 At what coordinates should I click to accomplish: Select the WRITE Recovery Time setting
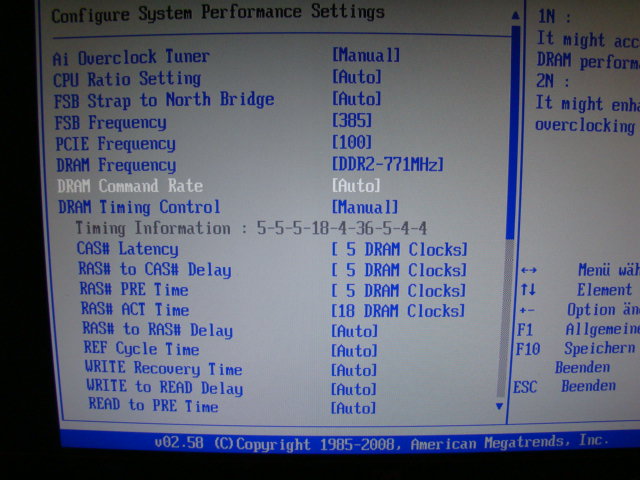164,368
